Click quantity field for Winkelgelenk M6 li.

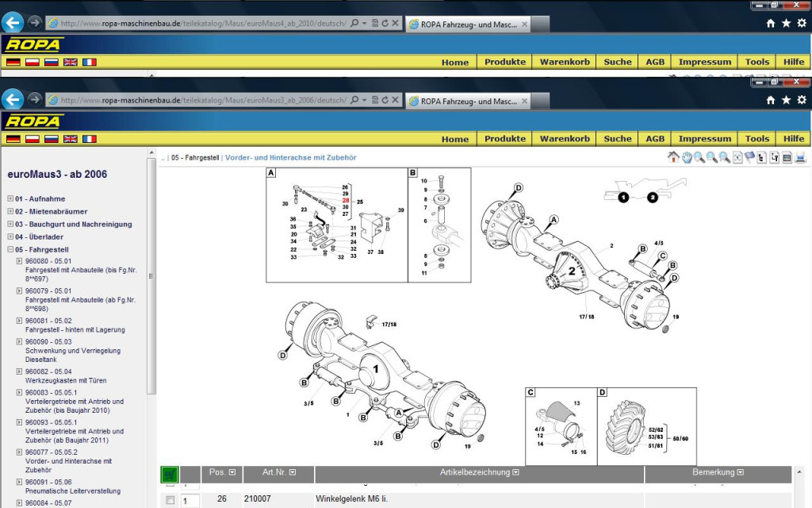(190, 501)
